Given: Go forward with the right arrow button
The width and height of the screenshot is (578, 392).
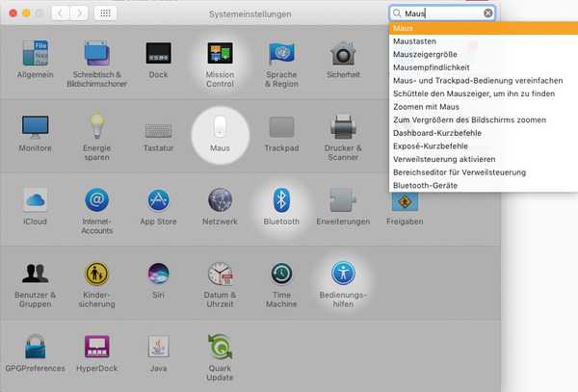Looking at the screenshot, I should (x=79, y=13).
